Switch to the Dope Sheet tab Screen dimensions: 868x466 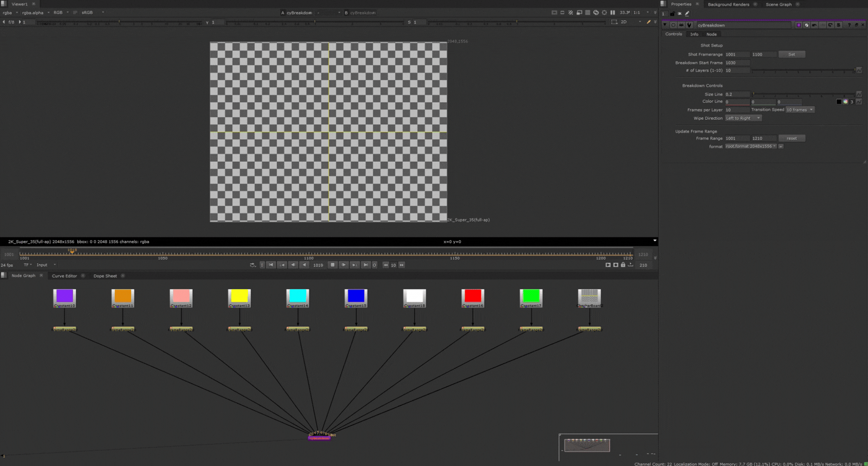click(x=105, y=276)
